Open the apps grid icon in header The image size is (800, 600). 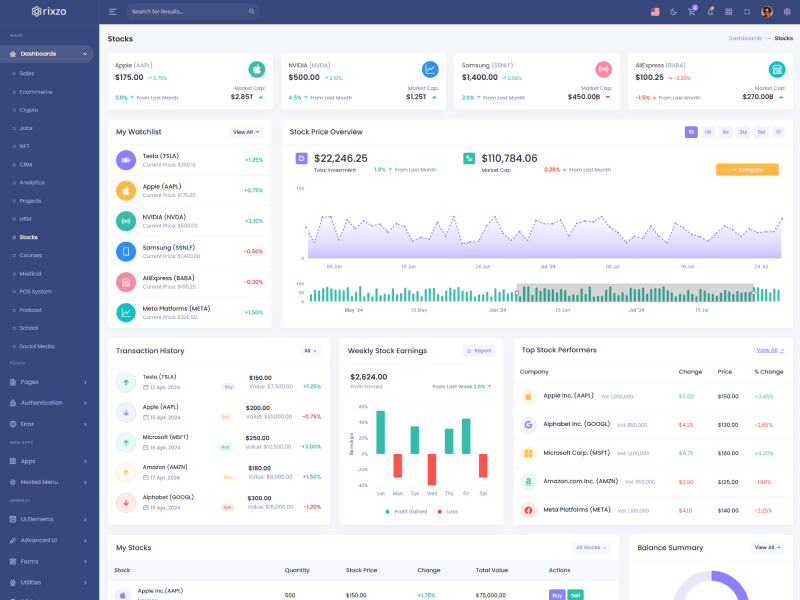(729, 12)
